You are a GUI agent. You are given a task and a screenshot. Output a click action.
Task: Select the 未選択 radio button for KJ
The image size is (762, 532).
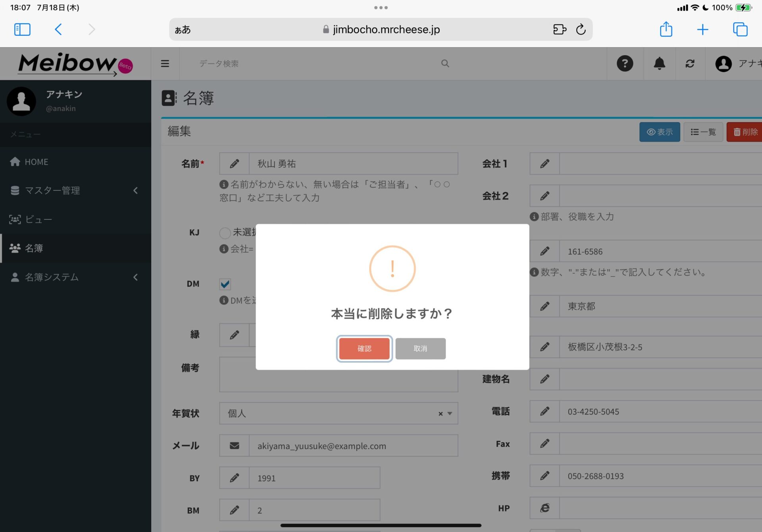pyautogui.click(x=225, y=233)
